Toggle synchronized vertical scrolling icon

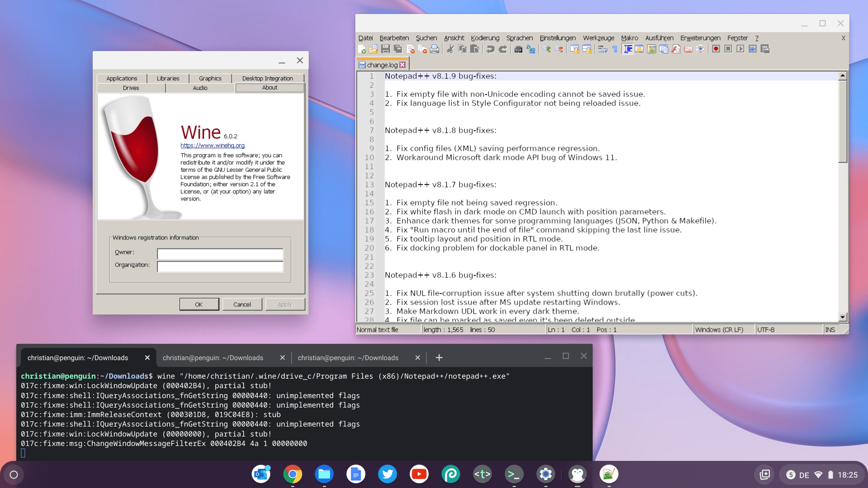(575, 49)
